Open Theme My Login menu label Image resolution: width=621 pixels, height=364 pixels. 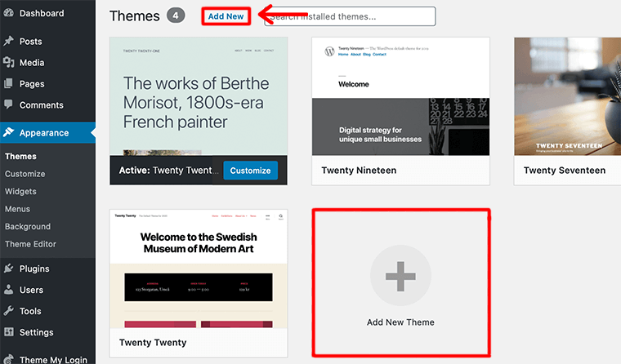[x=53, y=360]
